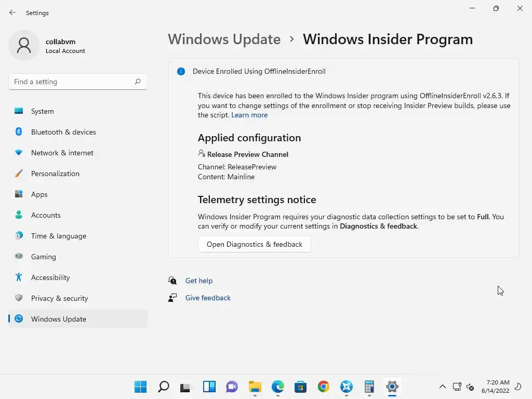Click the Telemetry settings notice heading
Viewport: 532px width, 399px height.
[257, 199]
